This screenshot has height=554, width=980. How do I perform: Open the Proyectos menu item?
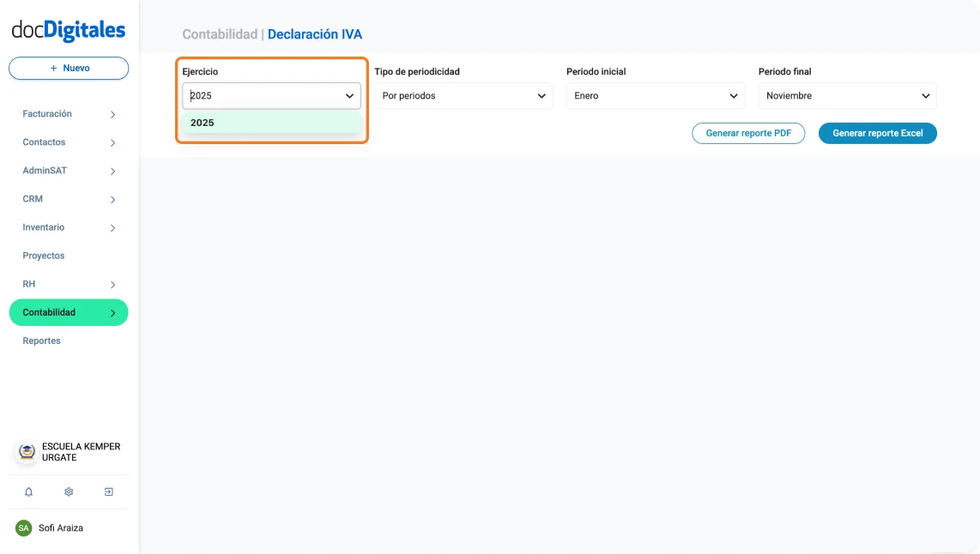(44, 256)
